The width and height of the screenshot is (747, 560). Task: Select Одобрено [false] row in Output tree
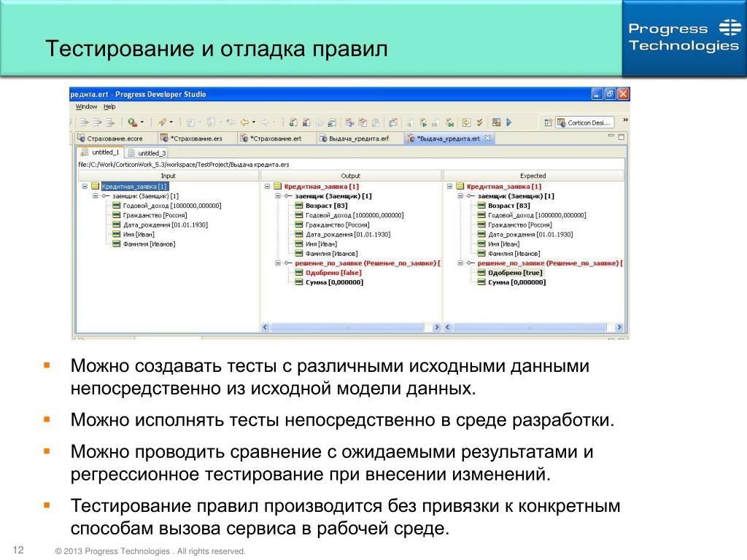(333, 273)
